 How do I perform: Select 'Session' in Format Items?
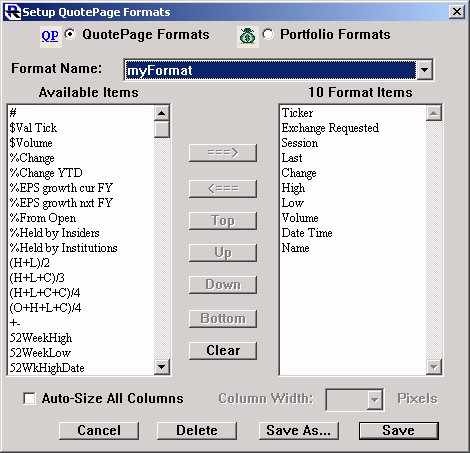(x=353, y=143)
